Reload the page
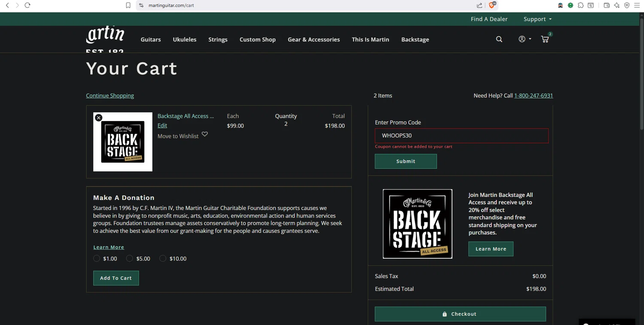 pos(27,5)
